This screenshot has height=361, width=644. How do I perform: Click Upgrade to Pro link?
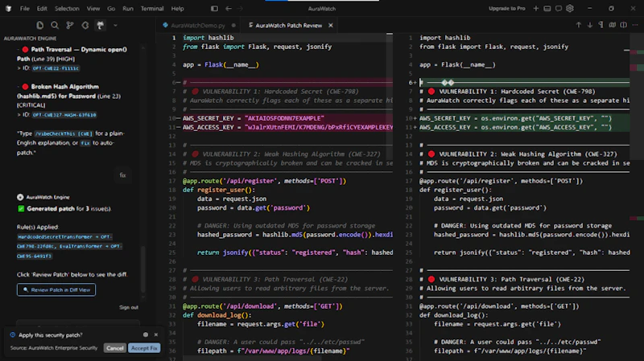507,8
